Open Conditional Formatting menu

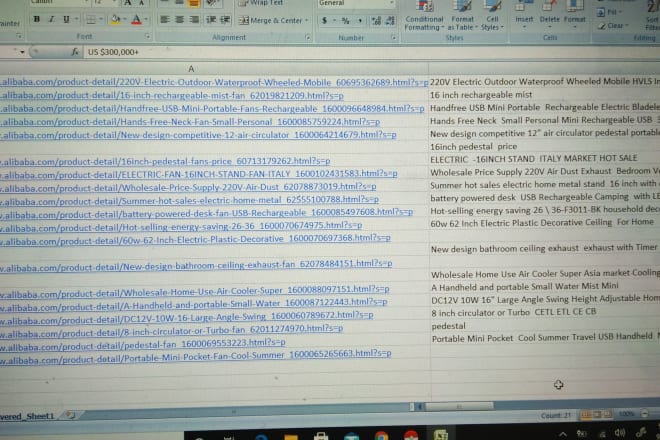(424, 16)
